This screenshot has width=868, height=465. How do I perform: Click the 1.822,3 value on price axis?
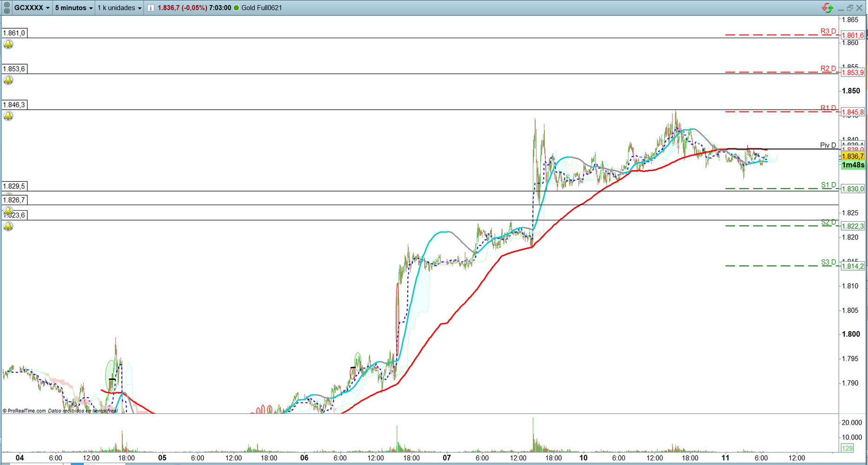click(853, 226)
